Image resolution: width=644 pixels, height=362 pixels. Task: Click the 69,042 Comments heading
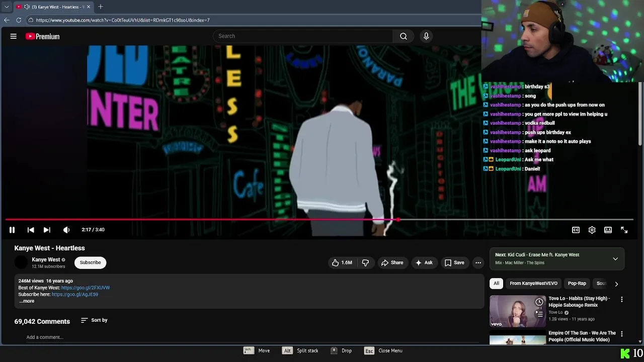point(42,321)
